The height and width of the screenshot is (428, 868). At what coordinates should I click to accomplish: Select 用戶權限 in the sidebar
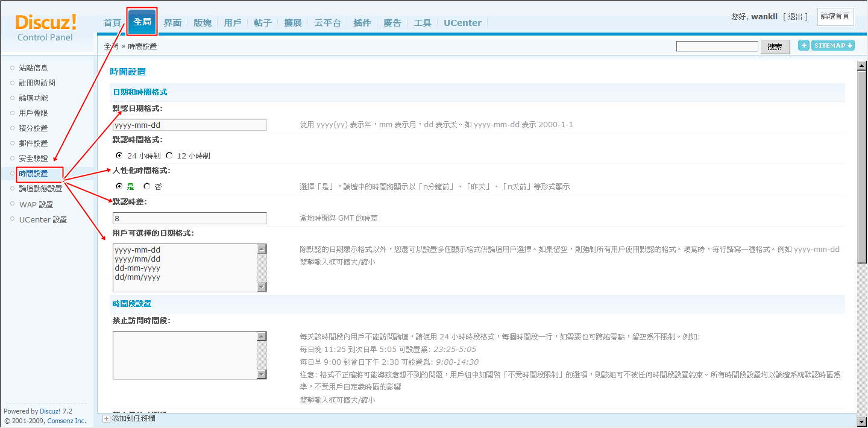tap(33, 113)
